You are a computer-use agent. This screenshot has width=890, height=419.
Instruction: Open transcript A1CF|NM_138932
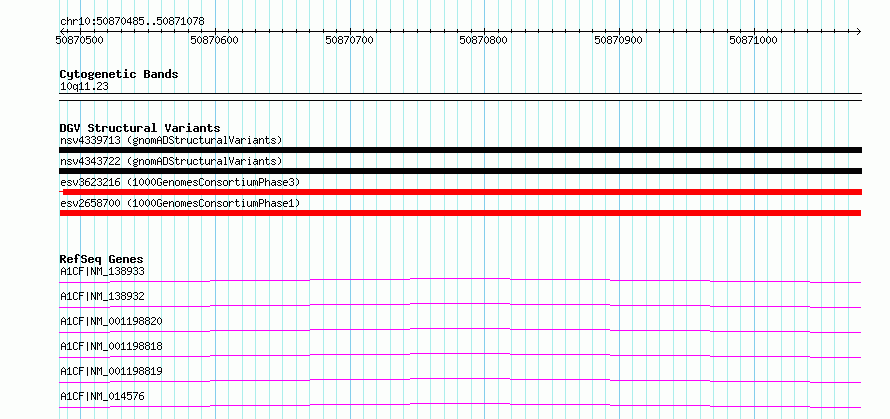[102, 296]
